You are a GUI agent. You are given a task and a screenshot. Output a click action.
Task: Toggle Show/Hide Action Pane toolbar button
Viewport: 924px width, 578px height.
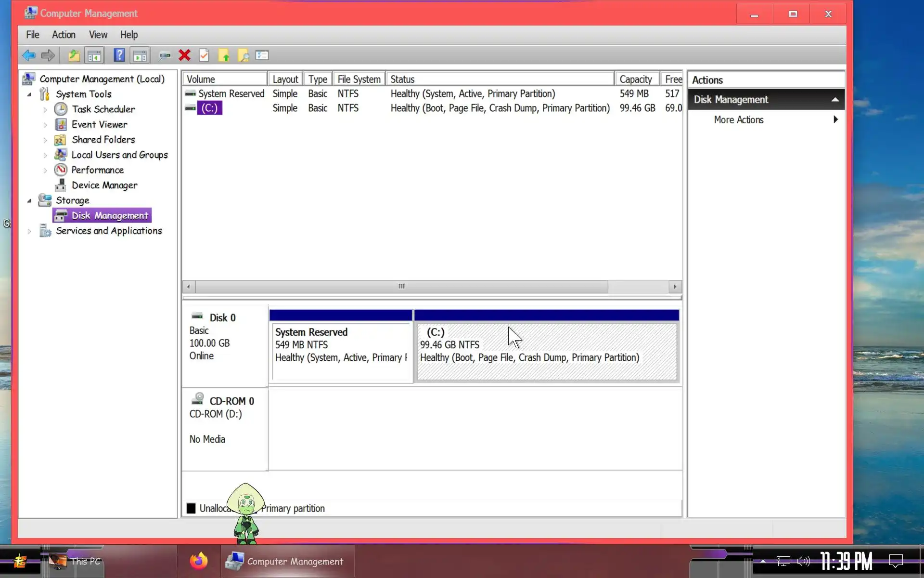click(x=140, y=55)
